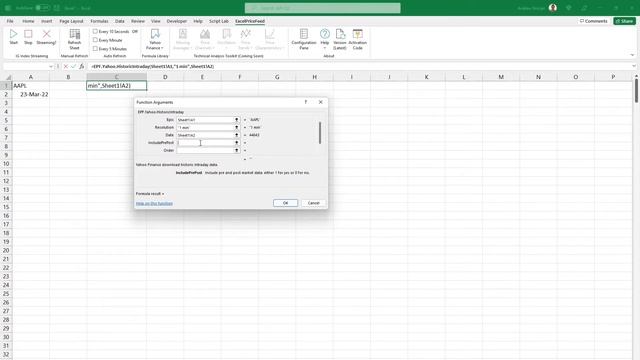The height and width of the screenshot is (360, 640).
Task: Enable Every 10 Seconds auto refresh
Action: [x=95, y=31]
